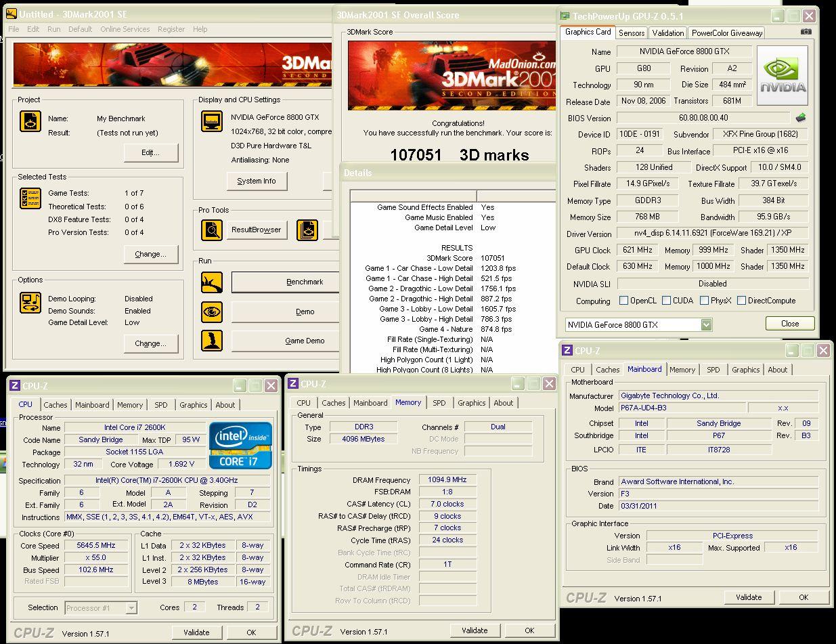
Task: Switch to the Sensors tab in GPU-Z
Action: point(632,33)
